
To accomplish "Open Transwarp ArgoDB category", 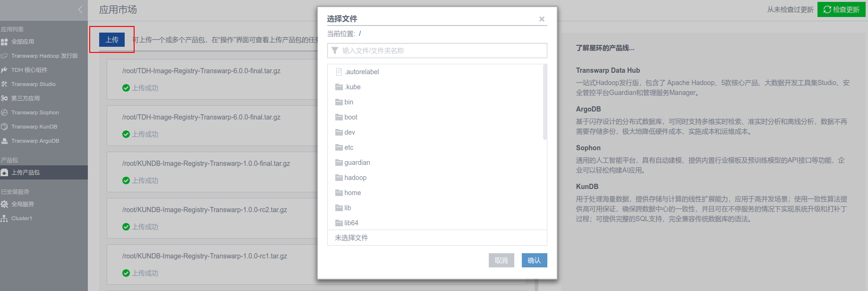I will [x=35, y=141].
